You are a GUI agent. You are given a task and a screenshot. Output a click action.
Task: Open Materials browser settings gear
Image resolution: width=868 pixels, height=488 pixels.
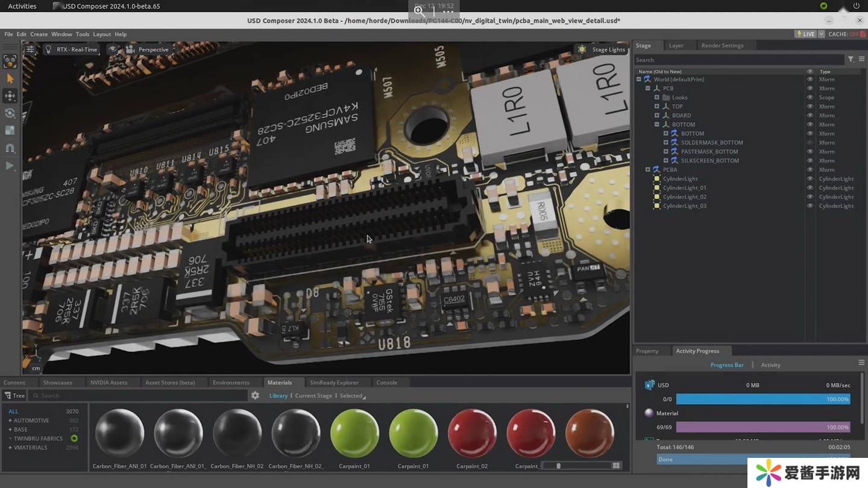click(x=255, y=396)
